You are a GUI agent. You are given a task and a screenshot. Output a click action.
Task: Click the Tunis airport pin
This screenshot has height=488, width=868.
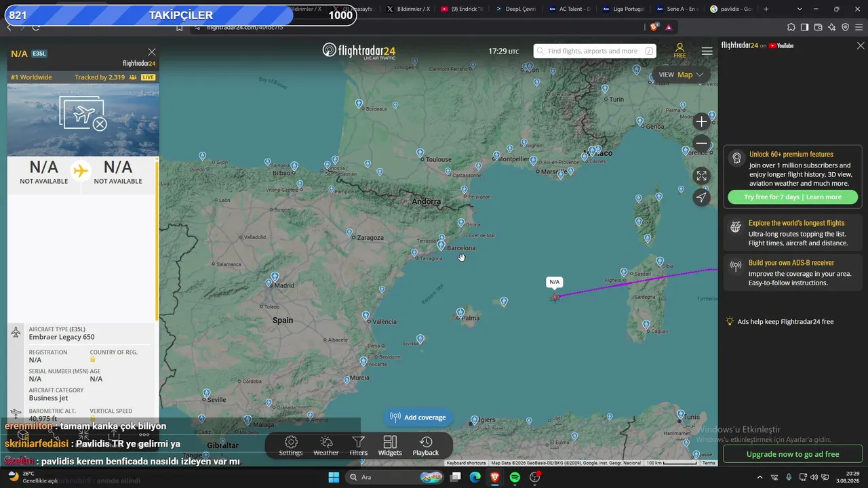coord(681,414)
